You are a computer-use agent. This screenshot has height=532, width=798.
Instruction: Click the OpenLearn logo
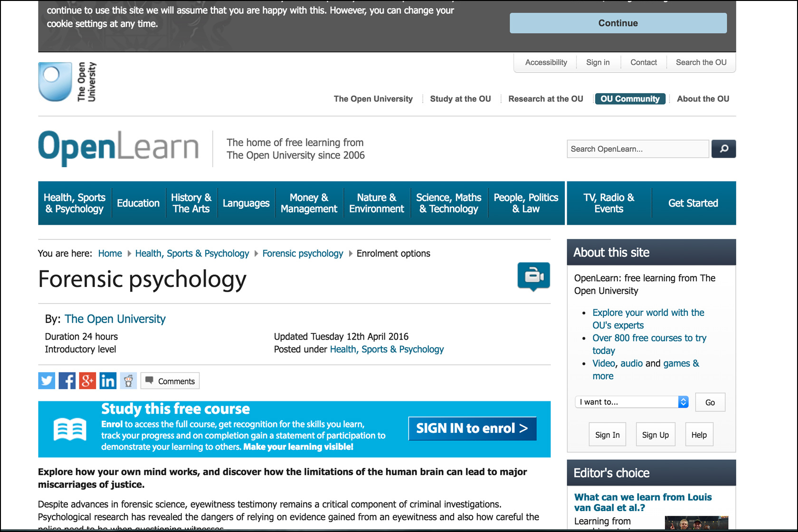click(x=118, y=148)
